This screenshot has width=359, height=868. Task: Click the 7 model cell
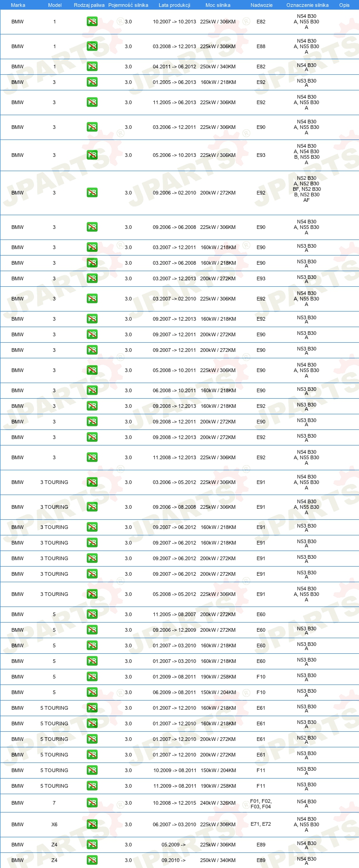coord(54,803)
